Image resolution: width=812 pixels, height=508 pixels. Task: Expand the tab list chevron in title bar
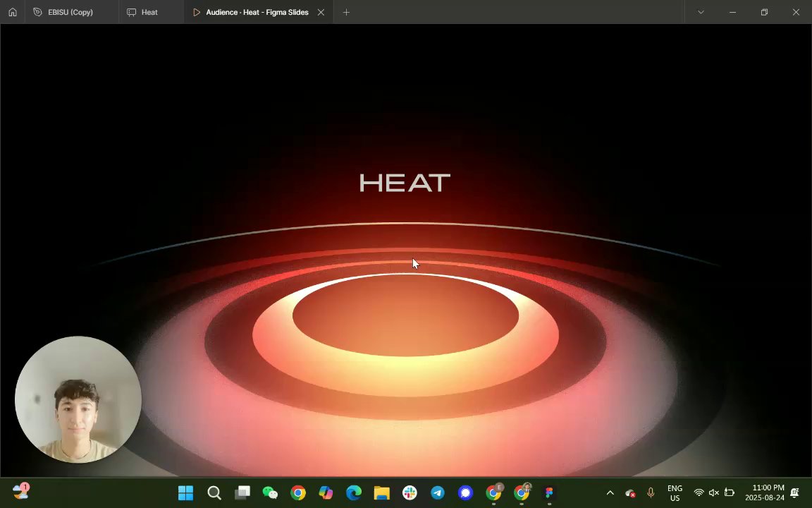701,12
